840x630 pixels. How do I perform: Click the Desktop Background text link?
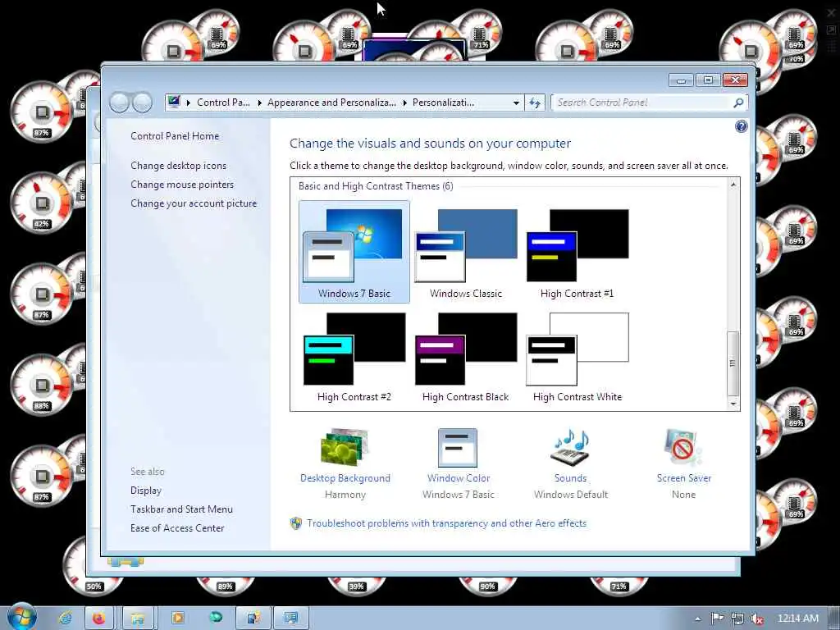[345, 478]
